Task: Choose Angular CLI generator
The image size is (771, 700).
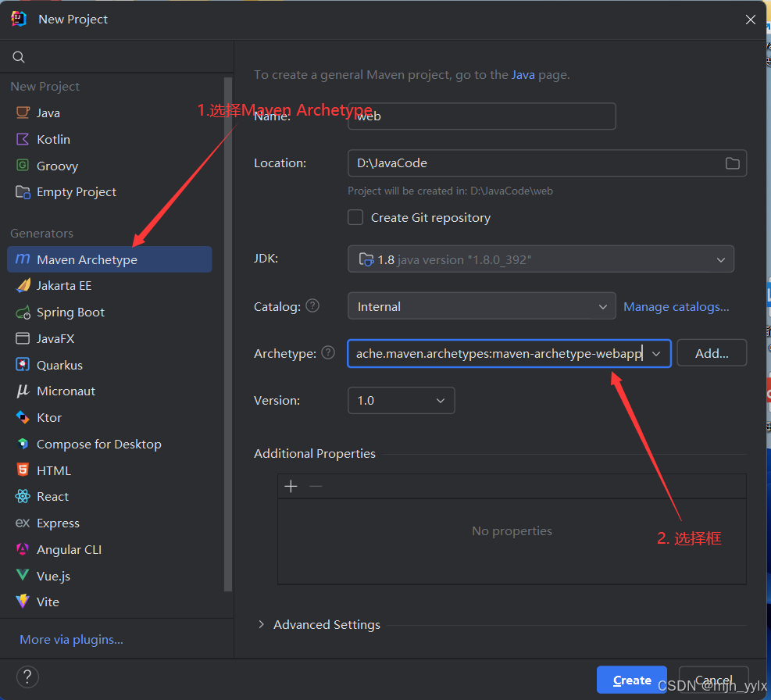Action: [x=109, y=549]
